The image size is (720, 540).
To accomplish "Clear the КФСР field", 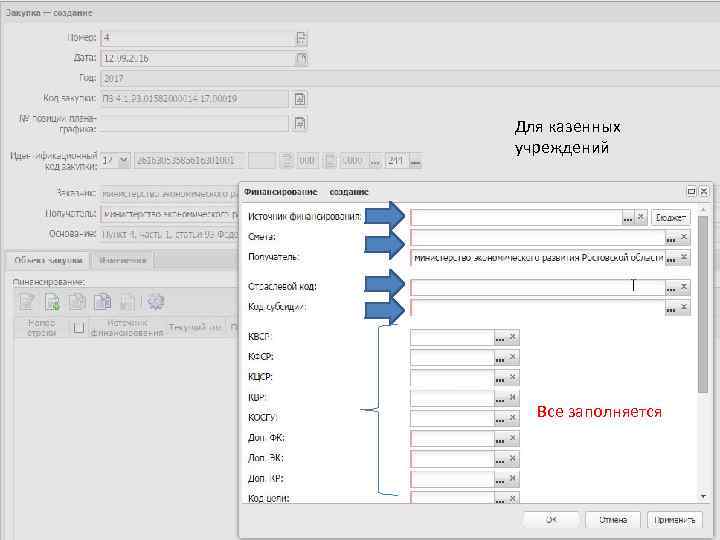I will point(513,358).
